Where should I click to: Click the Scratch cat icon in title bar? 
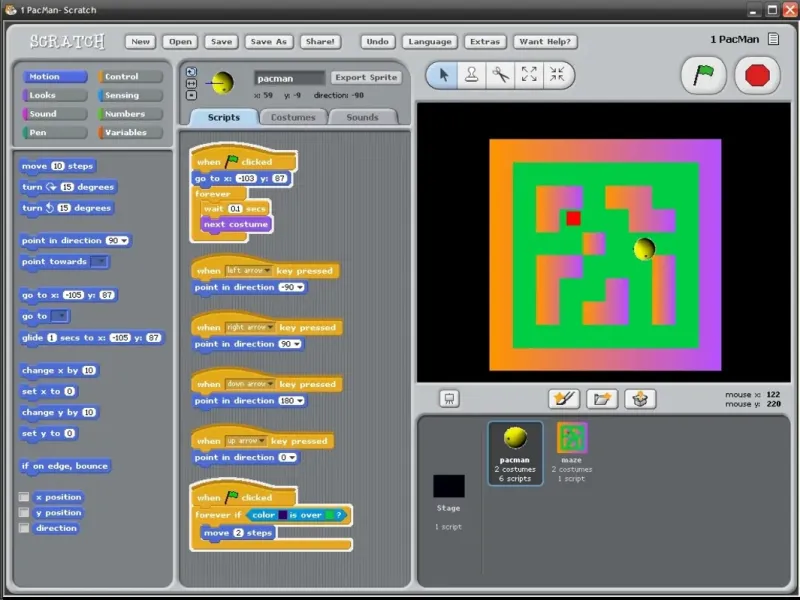tap(10, 10)
